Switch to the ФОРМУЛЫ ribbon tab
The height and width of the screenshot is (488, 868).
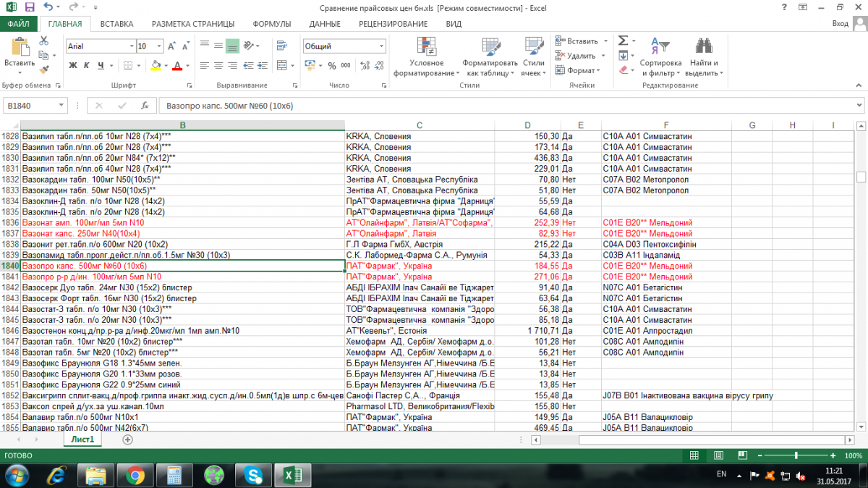pos(271,24)
